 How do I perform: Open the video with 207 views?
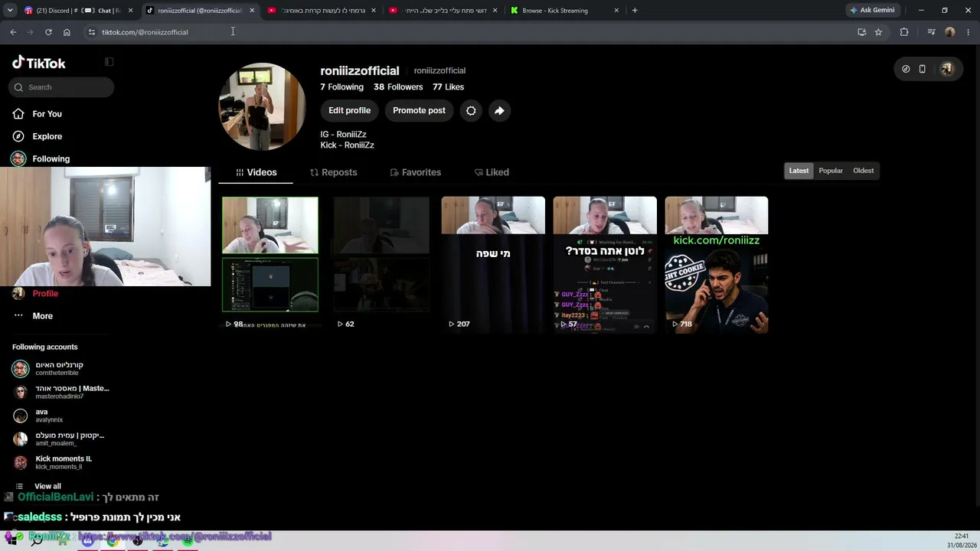493,265
